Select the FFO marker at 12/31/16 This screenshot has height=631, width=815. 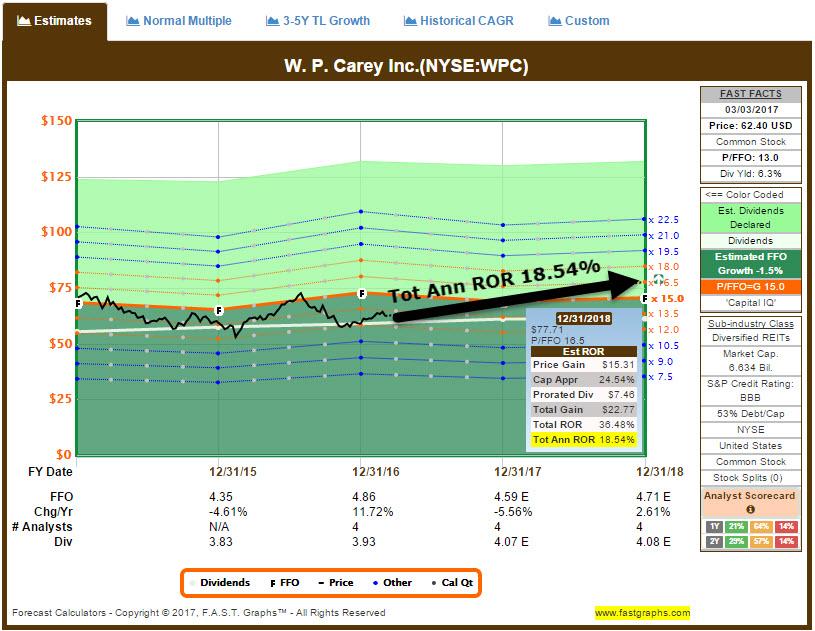coord(362,294)
